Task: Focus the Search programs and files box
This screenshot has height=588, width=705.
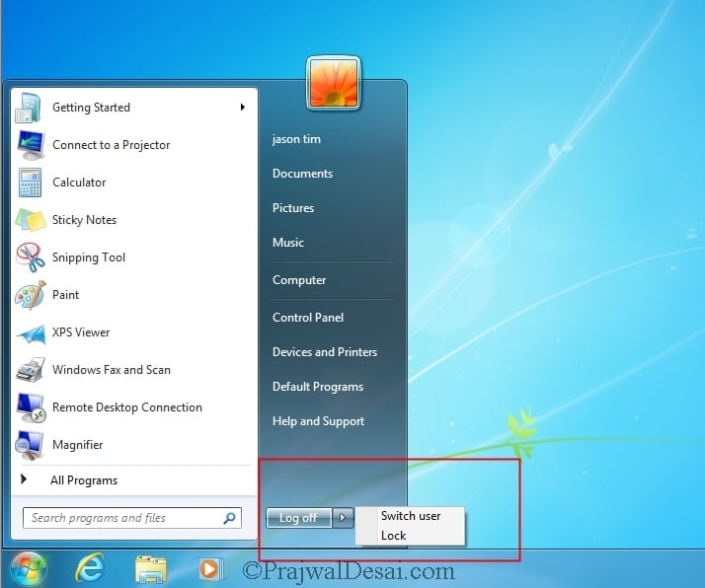Action: 131,518
